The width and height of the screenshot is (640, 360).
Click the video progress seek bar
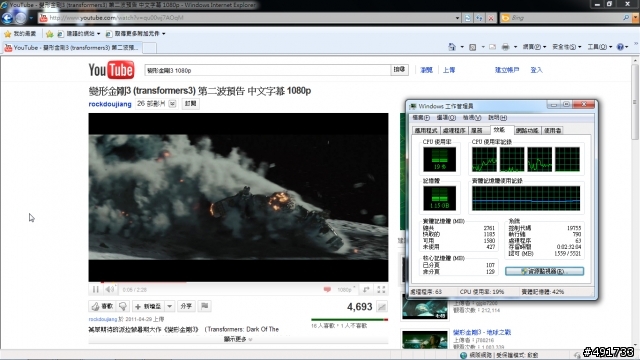click(x=238, y=282)
